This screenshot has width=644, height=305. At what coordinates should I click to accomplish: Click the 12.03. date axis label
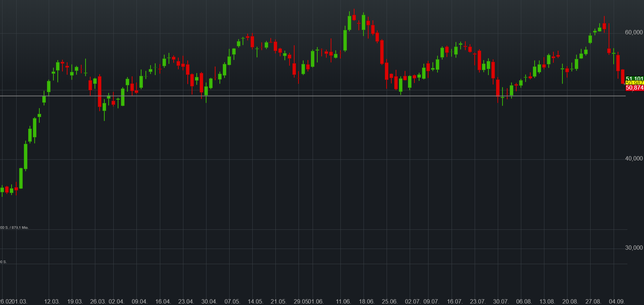click(52, 301)
